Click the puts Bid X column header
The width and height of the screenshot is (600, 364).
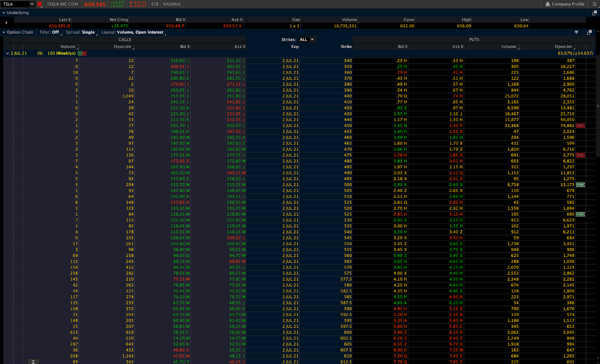click(x=403, y=46)
